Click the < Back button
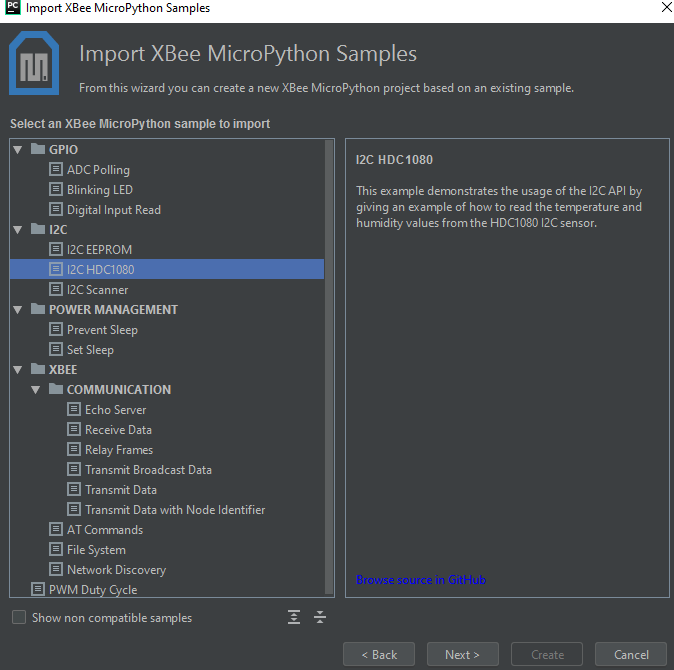 tap(379, 654)
